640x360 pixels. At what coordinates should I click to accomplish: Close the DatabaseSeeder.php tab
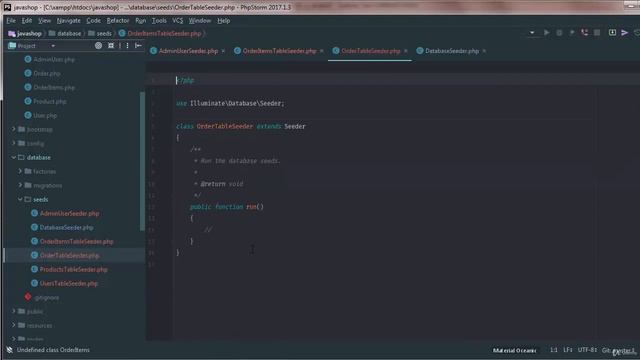(x=484, y=51)
